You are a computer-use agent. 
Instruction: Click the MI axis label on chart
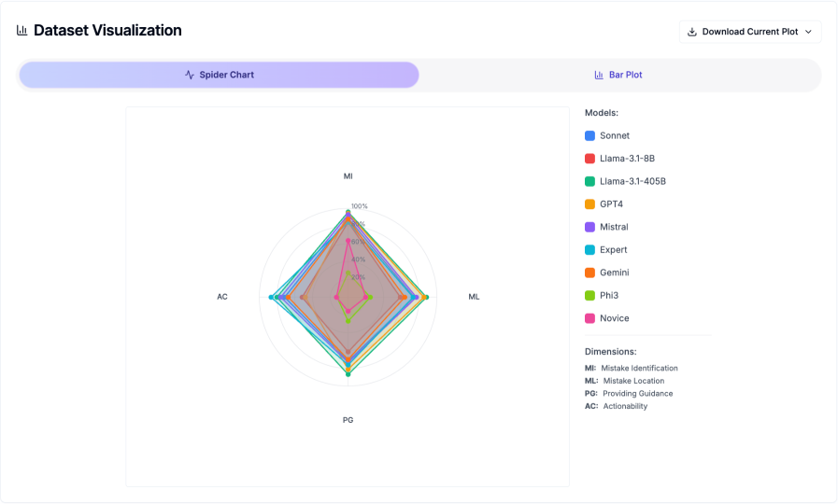pos(348,175)
